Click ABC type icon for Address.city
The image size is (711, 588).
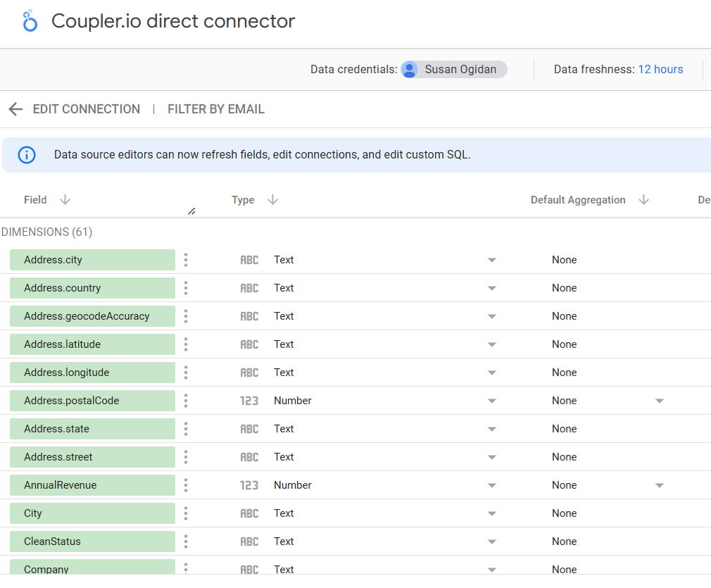tap(249, 260)
